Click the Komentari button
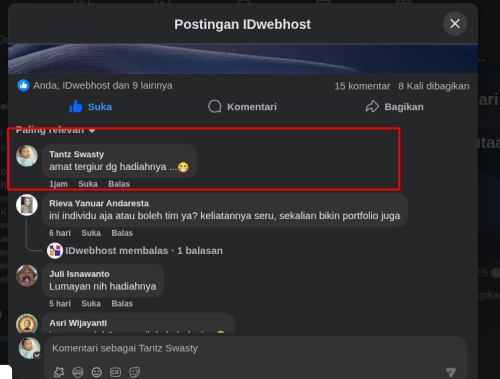Screen dimensions: 500x379 pyautogui.click(x=242, y=107)
